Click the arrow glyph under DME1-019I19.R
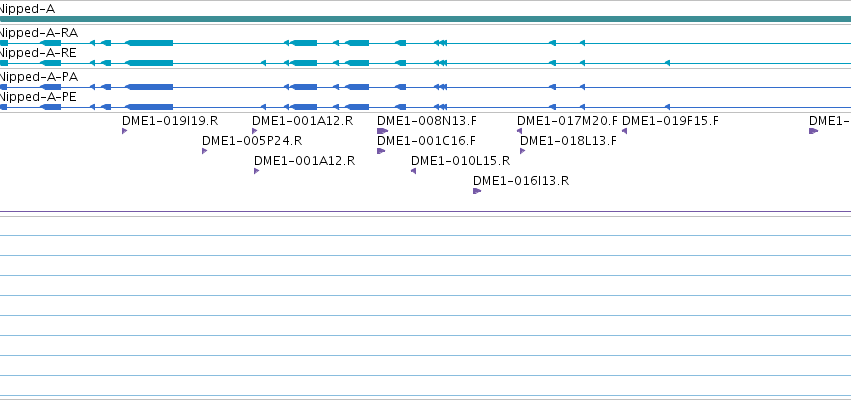The height and width of the screenshot is (400, 851). (125, 131)
